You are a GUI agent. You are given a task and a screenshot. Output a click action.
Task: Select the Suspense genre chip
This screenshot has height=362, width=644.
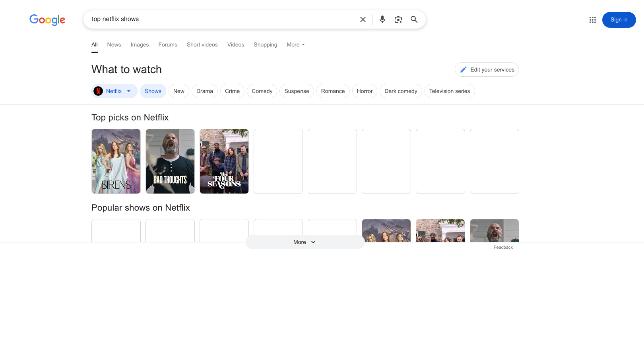tap(297, 91)
